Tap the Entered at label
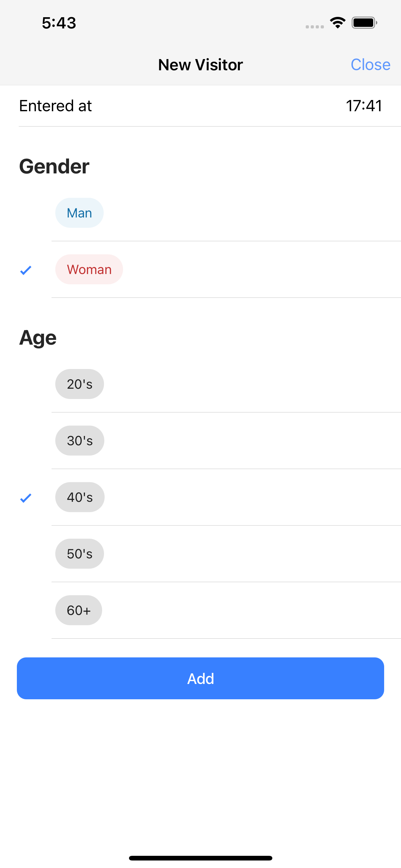 point(55,106)
